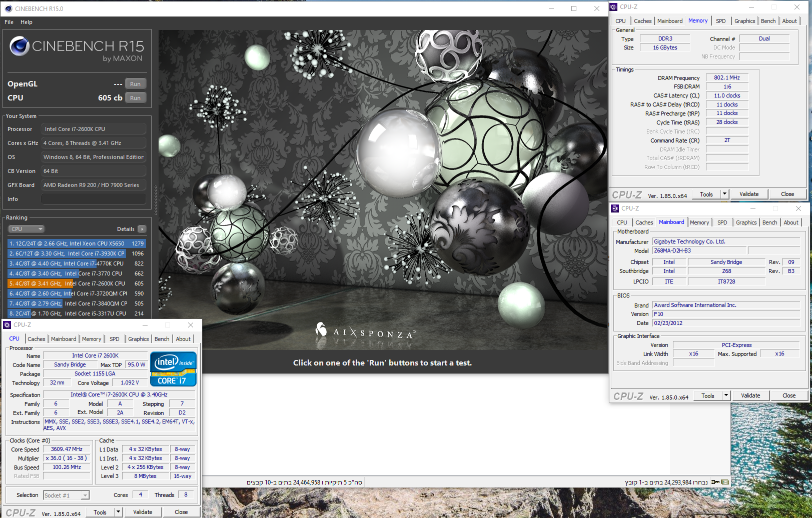The width and height of the screenshot is (812, 518).
Task: Switch to Graphics tab in Mainboard CPU-Z window
Action: point(746,222)
